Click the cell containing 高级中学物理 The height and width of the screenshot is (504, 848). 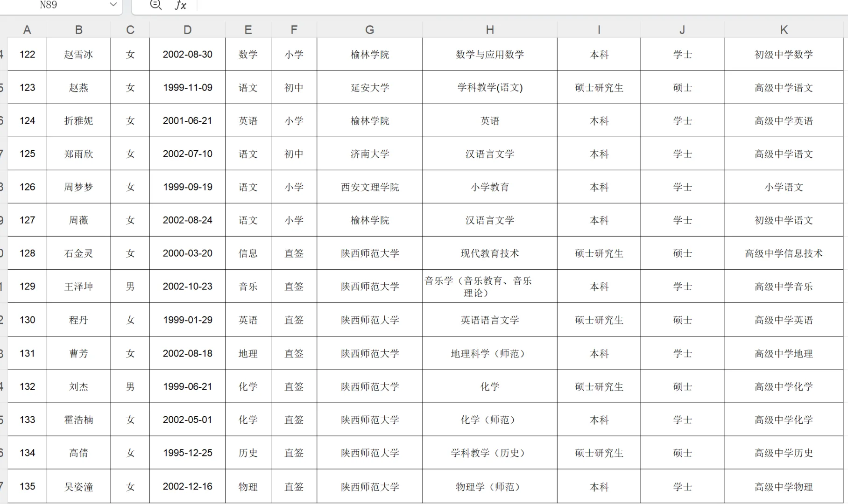click(784, 486)
